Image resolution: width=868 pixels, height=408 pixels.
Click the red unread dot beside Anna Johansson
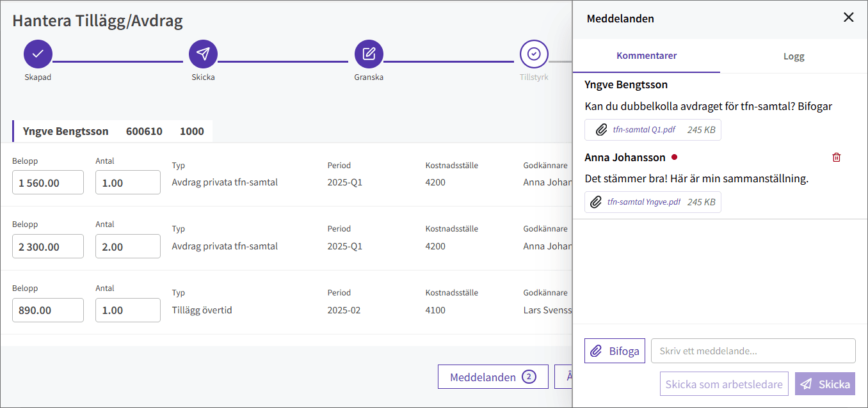(x=674, y=157)
